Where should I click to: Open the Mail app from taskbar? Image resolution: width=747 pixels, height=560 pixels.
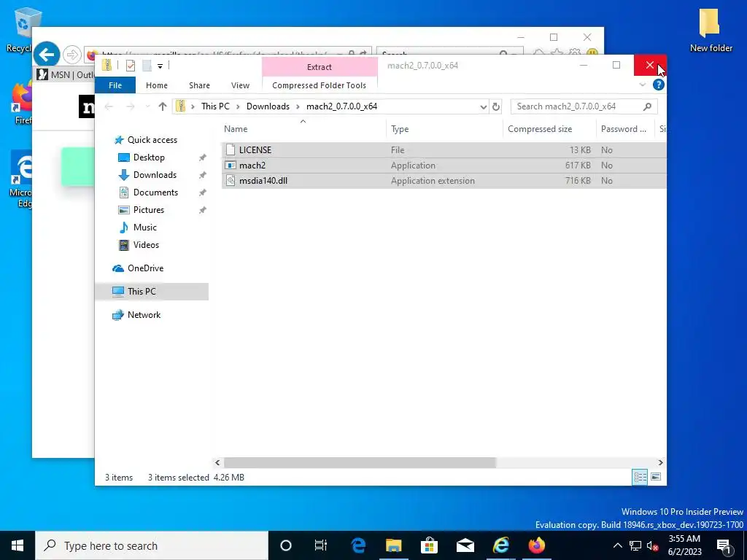(465, 545)
